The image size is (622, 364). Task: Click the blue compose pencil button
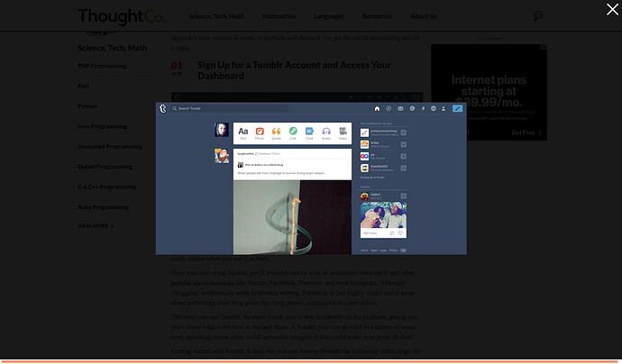457,108
